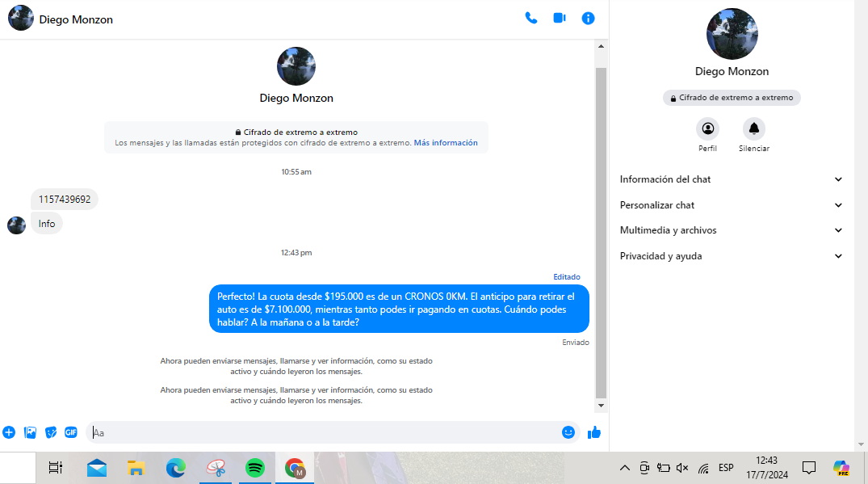Viewport: 868px width, 484px height.
Task: Click the 1157439692 message bubble
Action: [x=65, y=200]
